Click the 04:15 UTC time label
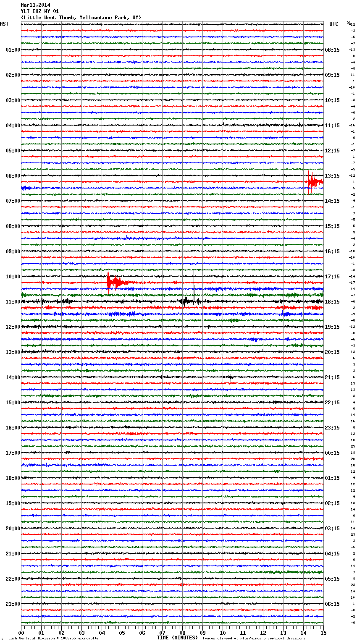The height and width of the screenshot is (644, 357). [x=332, y=554]
